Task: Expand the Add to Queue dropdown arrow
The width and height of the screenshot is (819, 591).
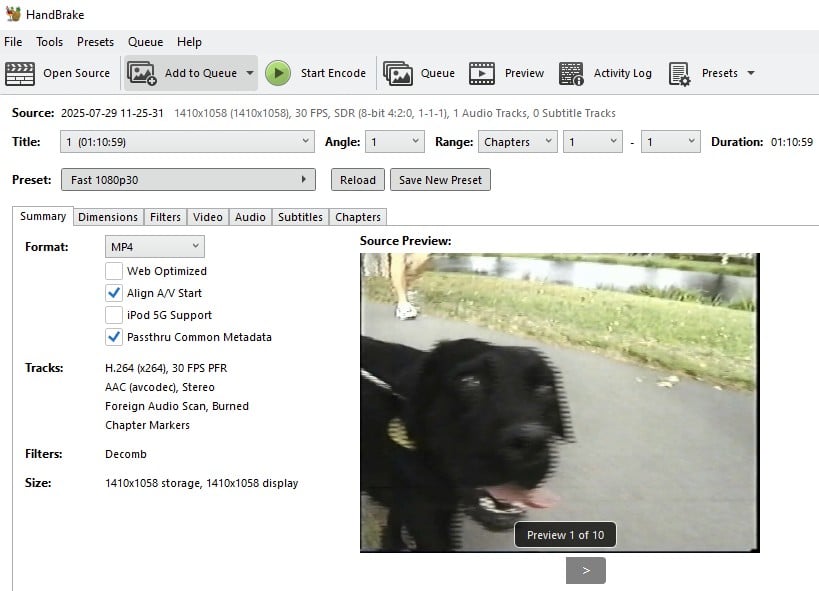Action: coord(250,73)
